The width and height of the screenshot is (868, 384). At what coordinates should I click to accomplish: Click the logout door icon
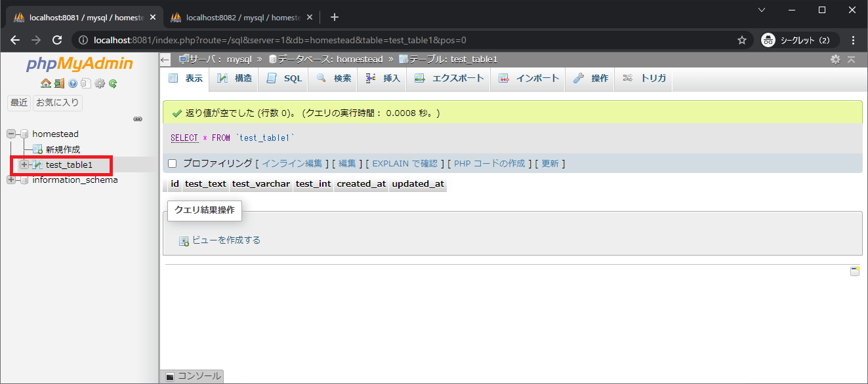pyautogui.click(x=59, y=83)
